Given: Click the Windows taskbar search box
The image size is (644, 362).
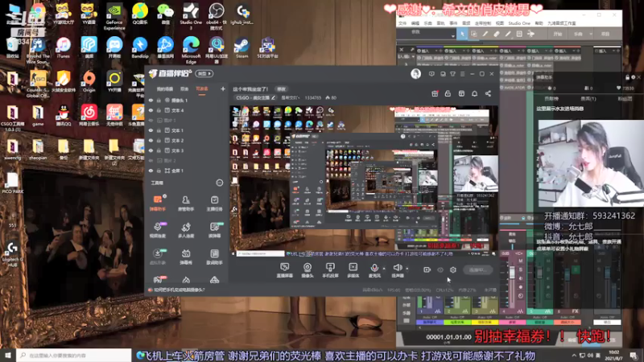Looking at the screenshot, I should 74,356.
